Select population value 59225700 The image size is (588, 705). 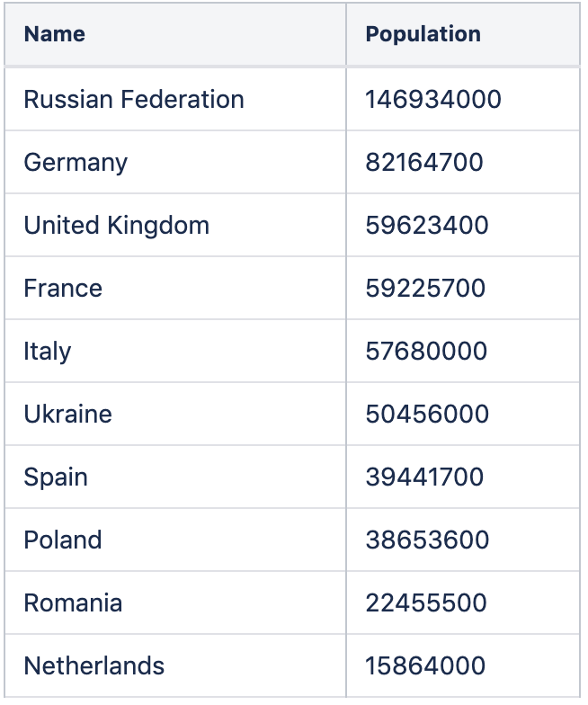pyautogui.click(x=425, y=288)
